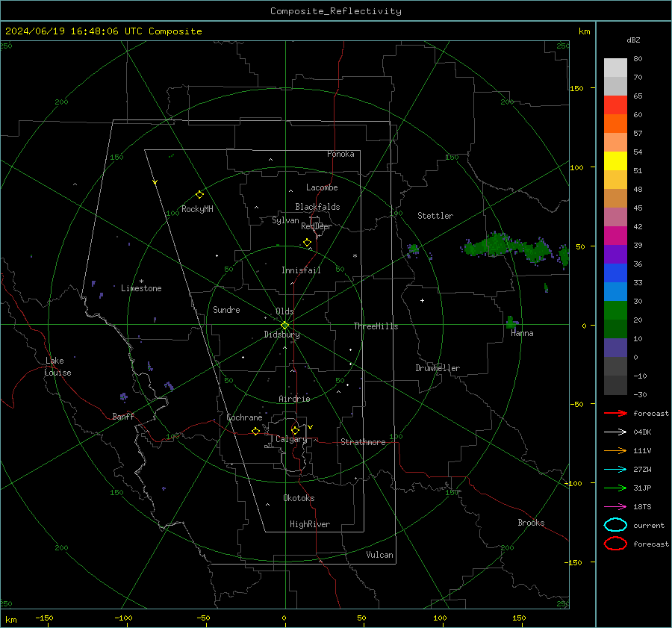Viewport: 672px width, 628px height.
Task: Click the green radar echo cluster near Hanna
Action: tap(511, 322)
